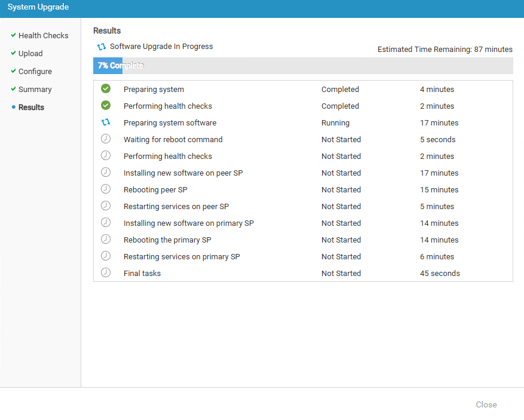This screenshot has width=524, height=420.
Task: Click the 7% Complete progress bar
Action: click(302, 66)
